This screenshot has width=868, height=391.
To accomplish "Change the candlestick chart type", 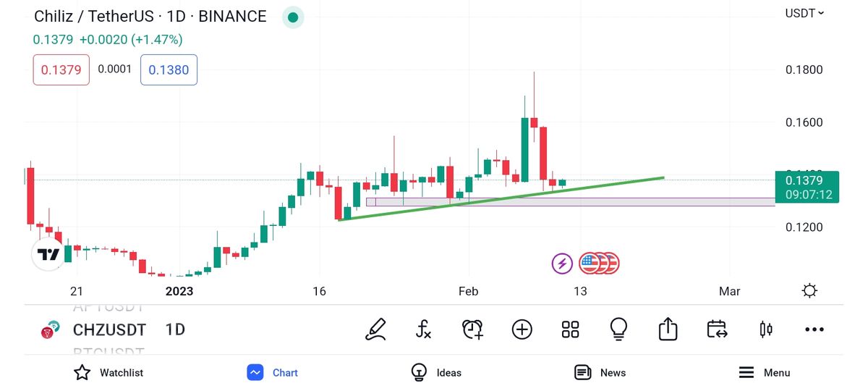I will tap(765, 329).
